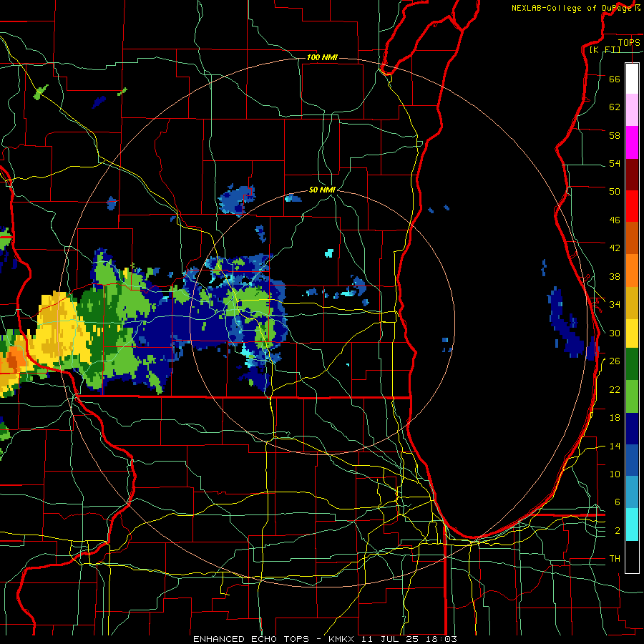Click the '18' legend value

(x=615, y=418)
